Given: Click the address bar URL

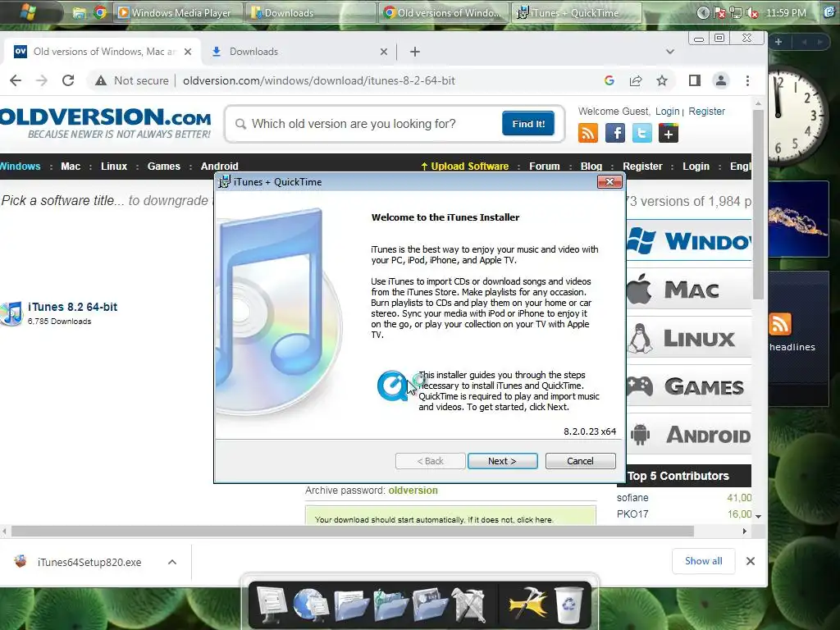Looking at the screenshot, I should tap(319, 80).
